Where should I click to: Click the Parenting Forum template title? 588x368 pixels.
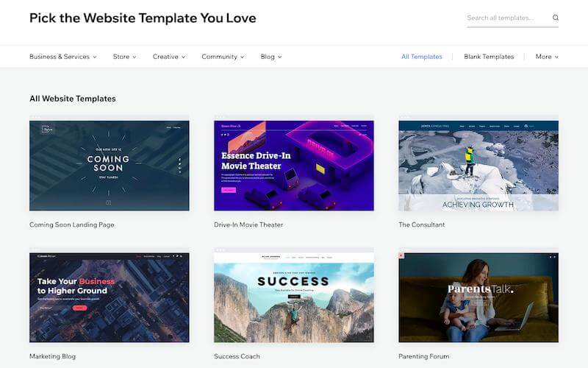(424, 356)
